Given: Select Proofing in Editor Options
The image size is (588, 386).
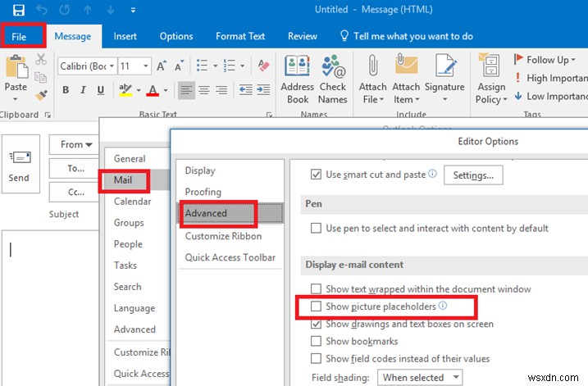Looking at the screenshot, I should (x=203, y=192).
